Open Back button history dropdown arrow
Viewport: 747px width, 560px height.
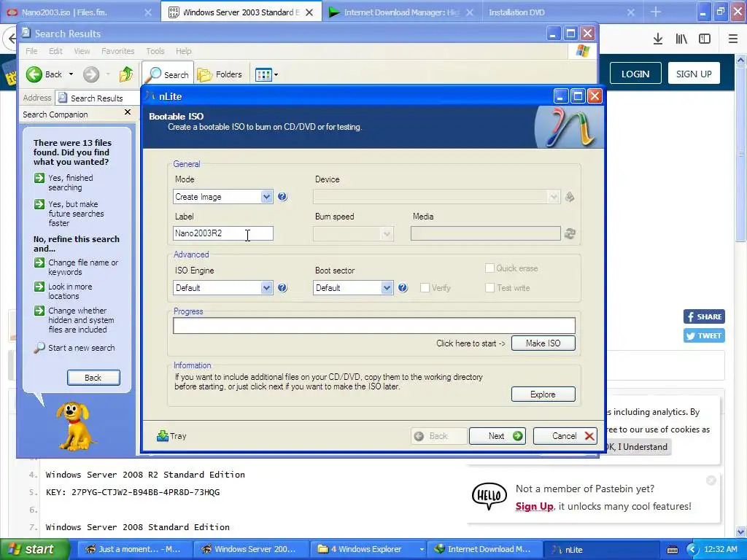[71, 74]
